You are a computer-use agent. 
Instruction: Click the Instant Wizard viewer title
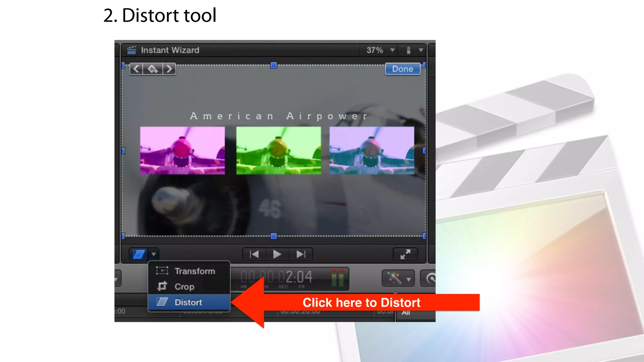click(x=170, y=50)
